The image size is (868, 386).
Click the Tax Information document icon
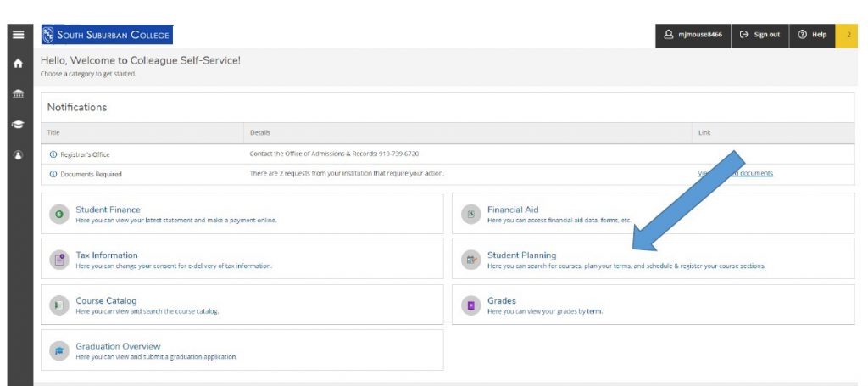(59, 260)
